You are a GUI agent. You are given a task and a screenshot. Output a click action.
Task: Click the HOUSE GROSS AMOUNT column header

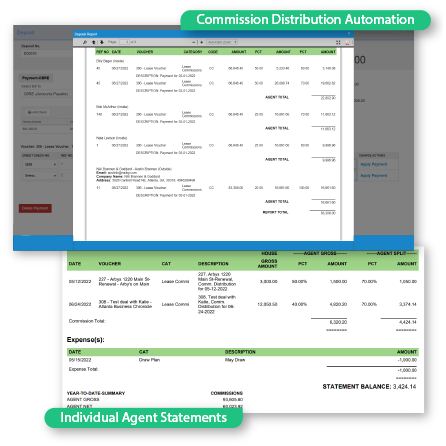coord(269,260)
